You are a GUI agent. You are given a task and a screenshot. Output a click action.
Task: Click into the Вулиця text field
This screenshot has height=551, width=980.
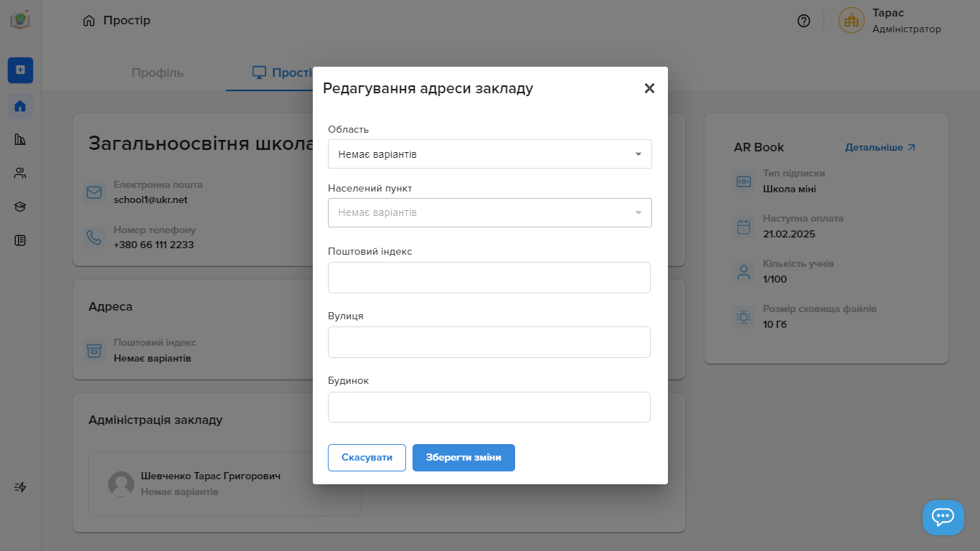tap(489, 342)
